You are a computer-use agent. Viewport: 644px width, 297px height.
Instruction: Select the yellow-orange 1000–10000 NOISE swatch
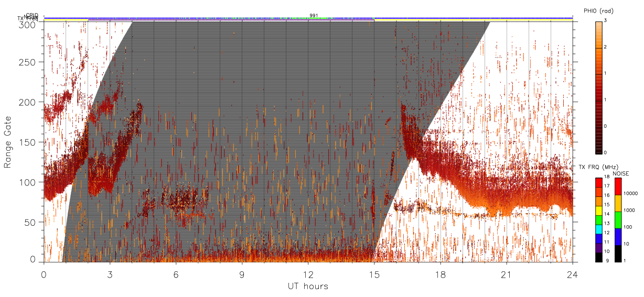coord(618,203)
